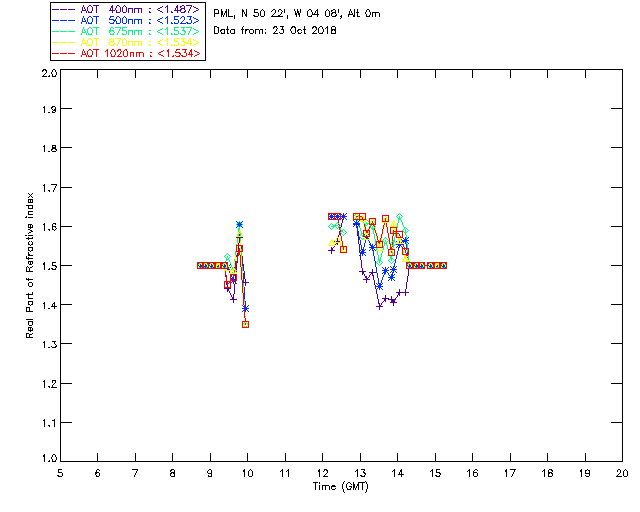Click the y-axis label 1.2
This screenshot has width=640, height=512.
[x=49, y=384]
